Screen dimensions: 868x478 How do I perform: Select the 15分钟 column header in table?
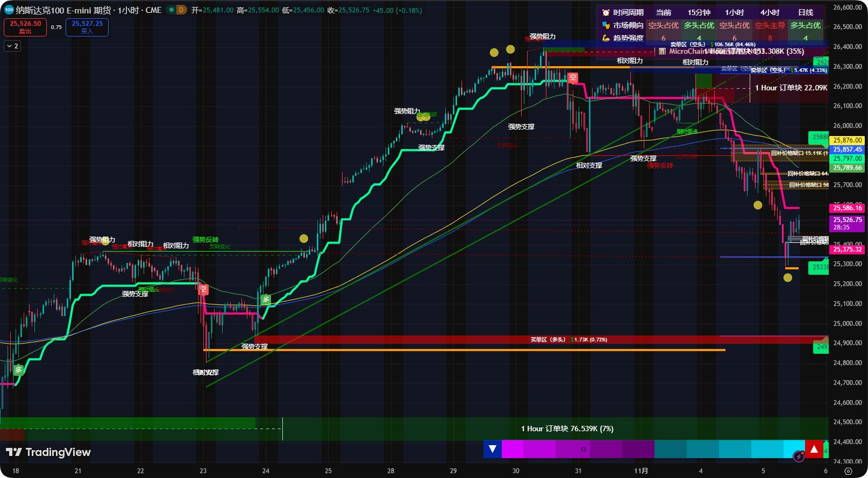699,12
